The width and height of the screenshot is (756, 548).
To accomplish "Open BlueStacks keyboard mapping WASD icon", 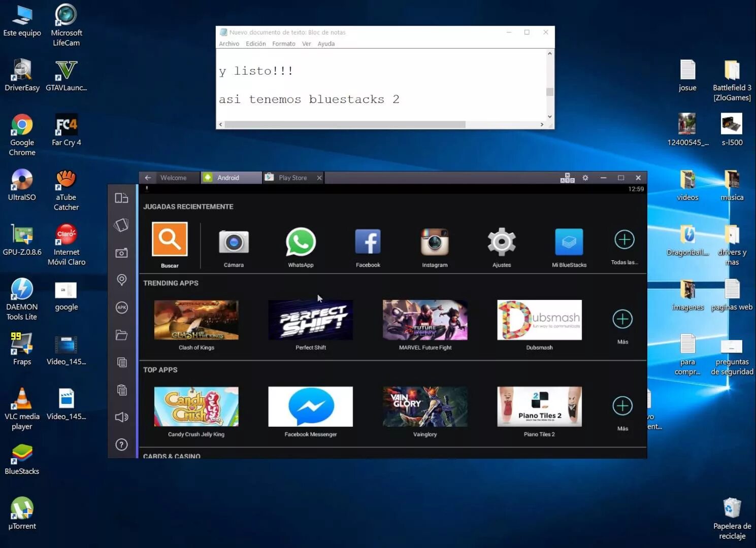I will click(567, 178).
